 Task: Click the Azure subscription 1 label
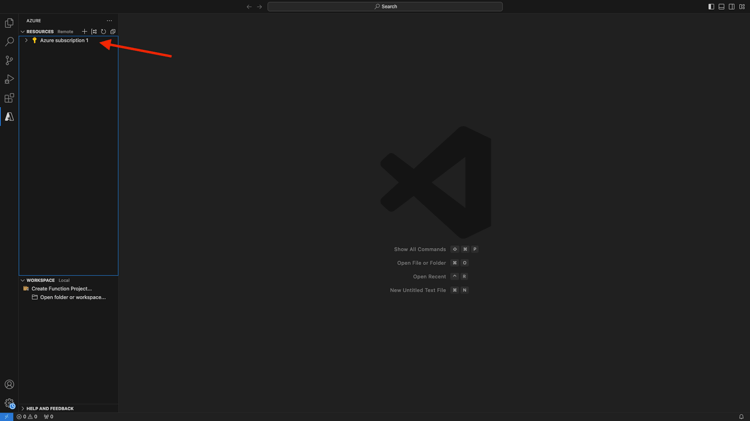click(64, 41)
